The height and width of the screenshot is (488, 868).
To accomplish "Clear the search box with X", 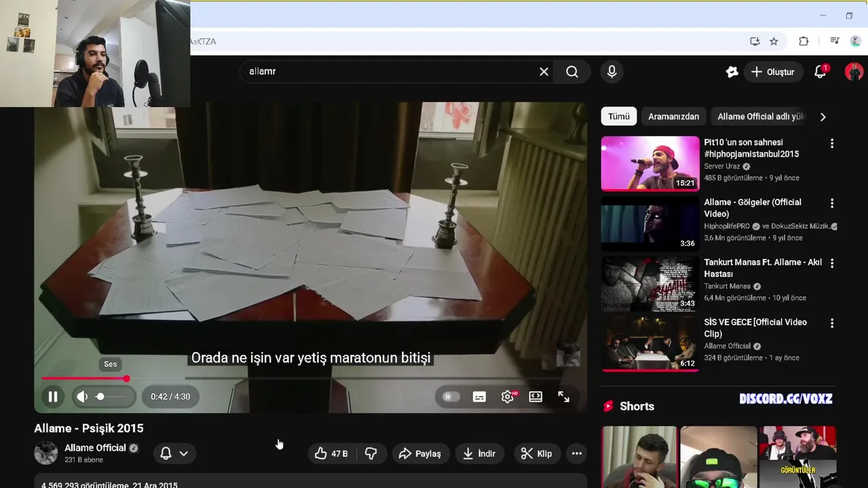I will click(x=544, y=71).
